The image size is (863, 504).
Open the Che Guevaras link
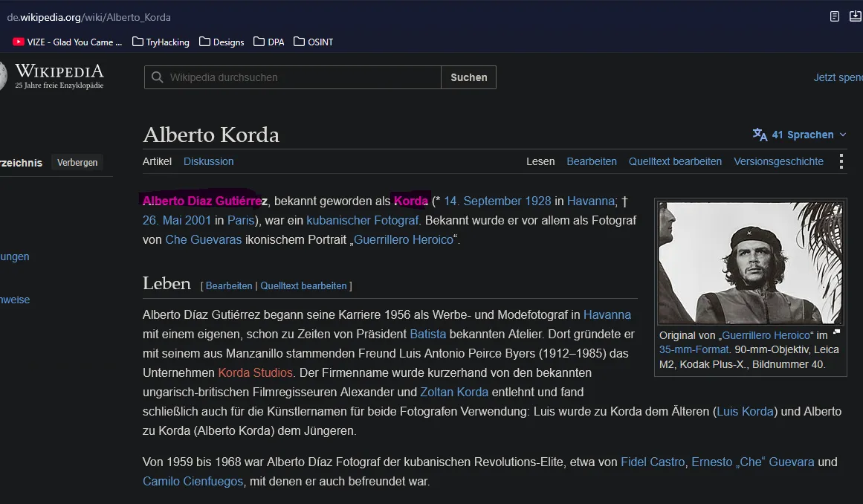tap(204, 239)
